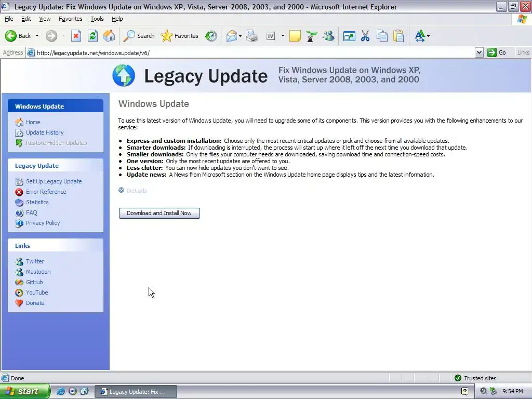The width and height of the screenshot is (532, 399).
Task: Open the Home sidebar link
Action: click(33, 122)
